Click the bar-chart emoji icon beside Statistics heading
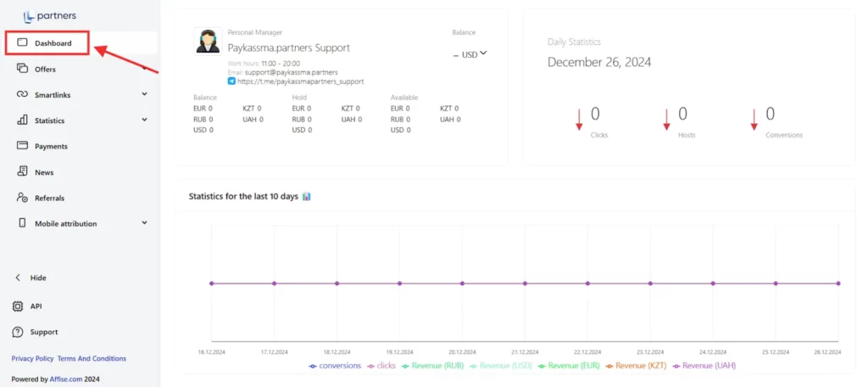 [307, 196]
